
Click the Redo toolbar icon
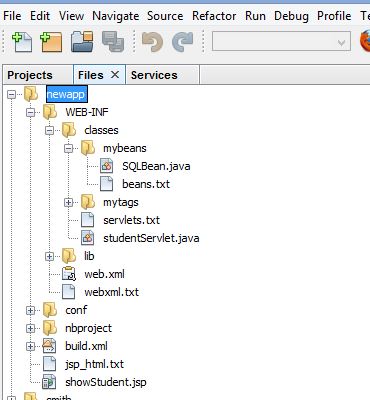pyautogui.click(x=182, y=42)
